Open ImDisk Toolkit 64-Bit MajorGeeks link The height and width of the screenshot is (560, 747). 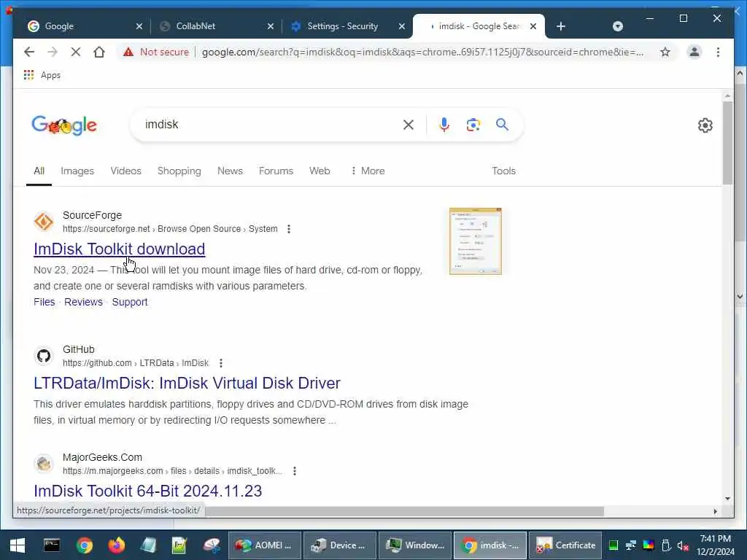coord(147,491)
